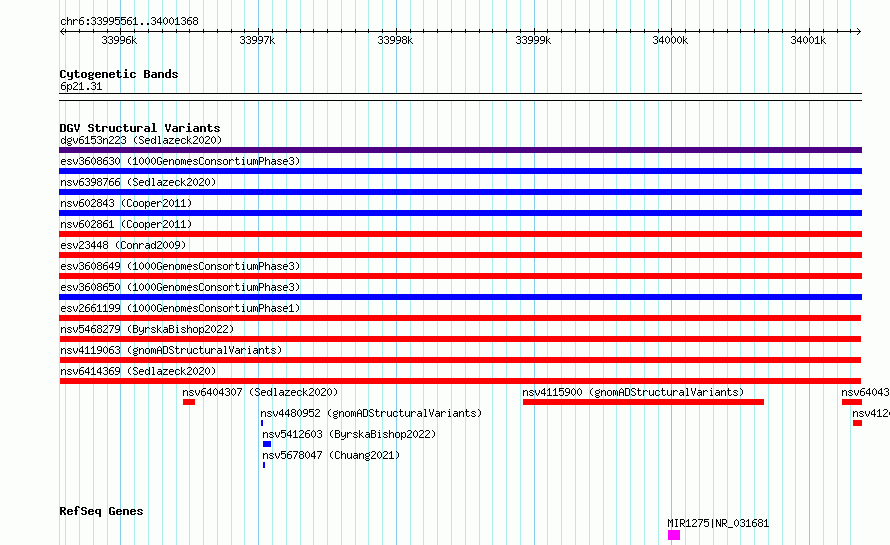The width and height of the screenshot is (890, 545).
Task: Click the dgv6153n223 (Sedlazeck2020) variant label
Action: click(x=141, y=140)
